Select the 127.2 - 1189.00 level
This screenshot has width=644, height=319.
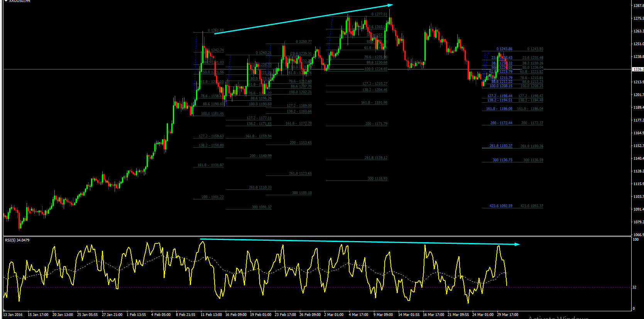(299, 106)
